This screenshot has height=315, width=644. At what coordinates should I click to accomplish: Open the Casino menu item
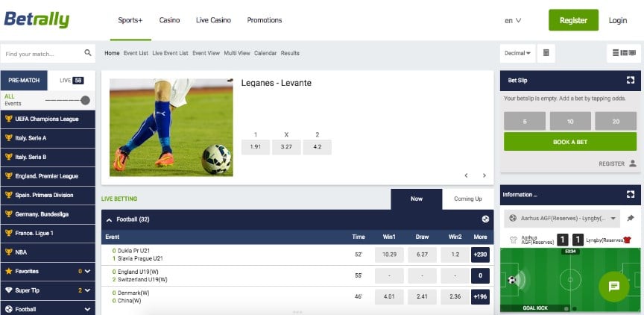(x=170, y=20)
